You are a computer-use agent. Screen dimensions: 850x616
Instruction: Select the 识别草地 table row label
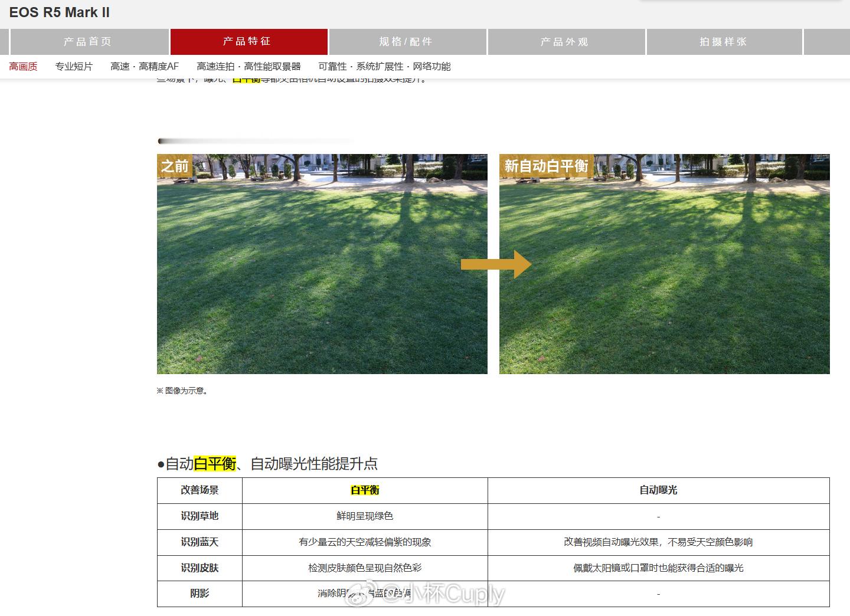click(198, 516)
